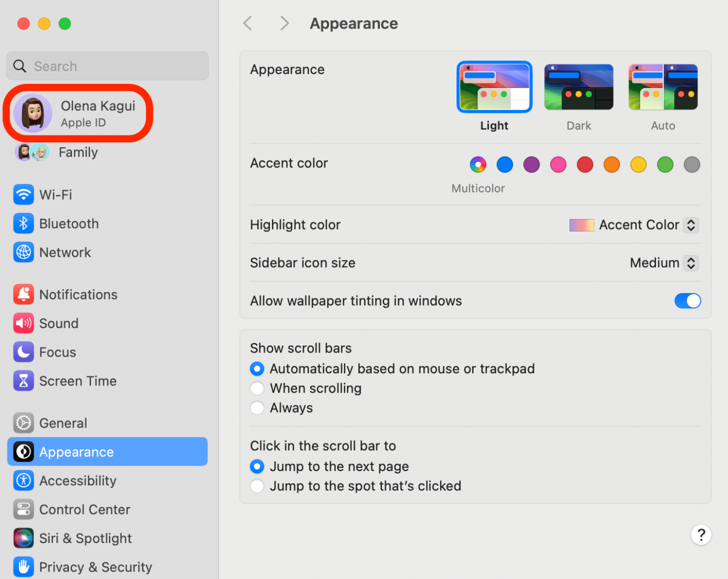Choose 'Jump to the spot that's clicked'
Screen dimensions: 728x579
tap(257, 486)
